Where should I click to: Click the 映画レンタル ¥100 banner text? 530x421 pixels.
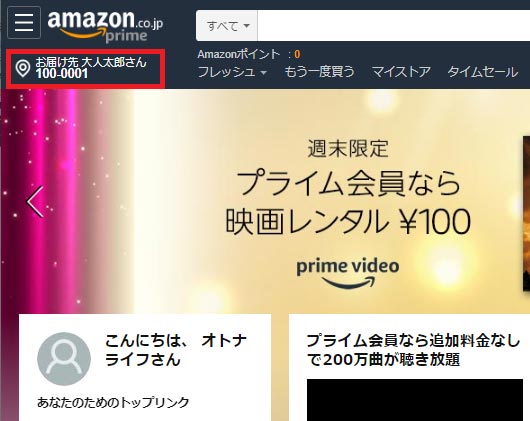348,222
